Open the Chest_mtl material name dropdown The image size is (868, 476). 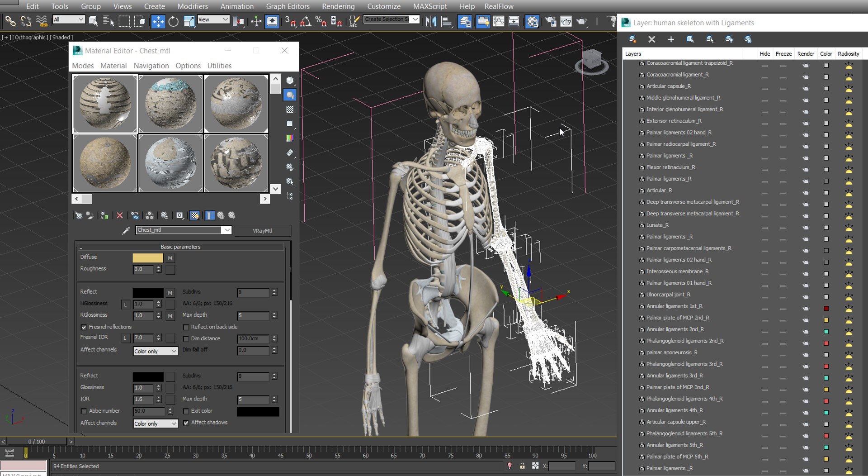tap(227, 230)
